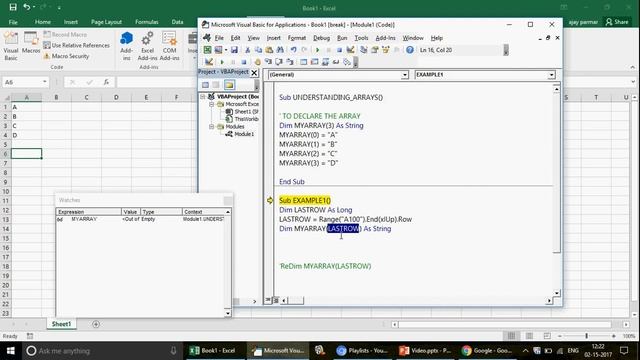Save the workbook from VBA toolbar
Viewport: 640px width, 360px height.
(234, 50)
